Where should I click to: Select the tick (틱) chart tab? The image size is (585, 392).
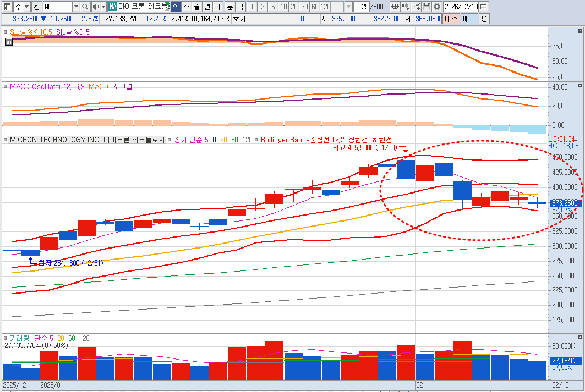pos(240,7)
